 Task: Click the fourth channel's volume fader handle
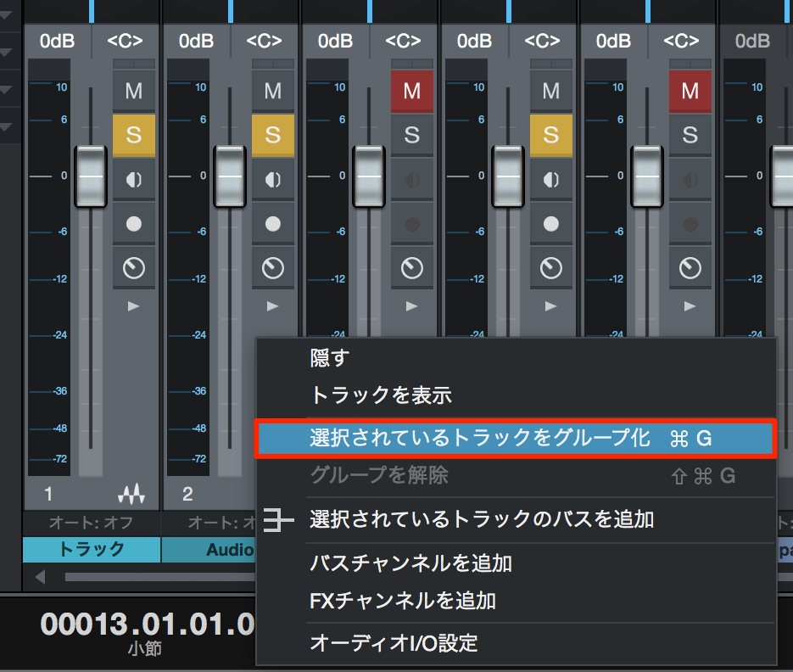(x=508, y=176)
